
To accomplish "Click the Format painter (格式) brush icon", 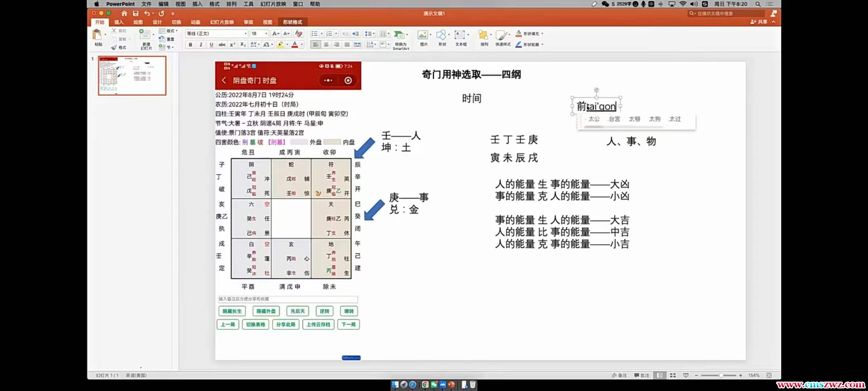I will click(x=114, y=47).
